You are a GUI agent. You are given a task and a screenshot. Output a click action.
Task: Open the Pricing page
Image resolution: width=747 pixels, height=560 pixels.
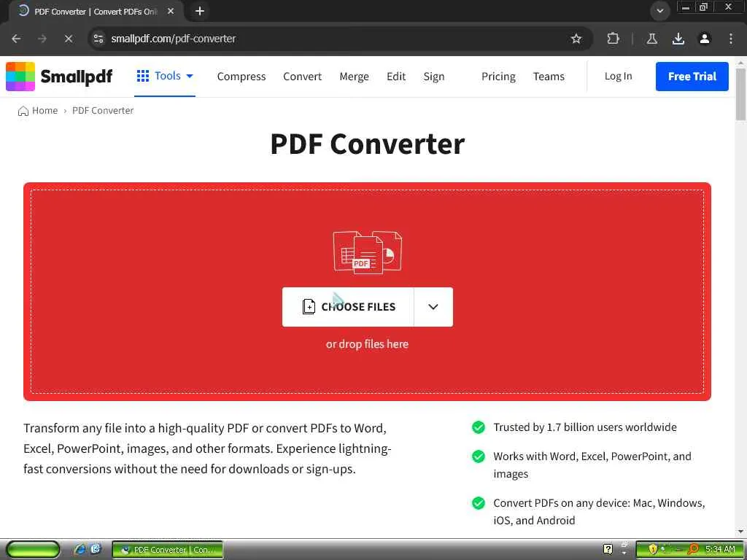pyautogui.click(x=498, y=77)
